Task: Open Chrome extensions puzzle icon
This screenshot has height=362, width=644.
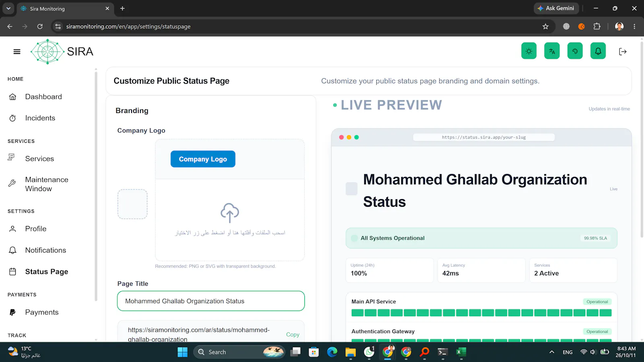Action: (597, 27)
